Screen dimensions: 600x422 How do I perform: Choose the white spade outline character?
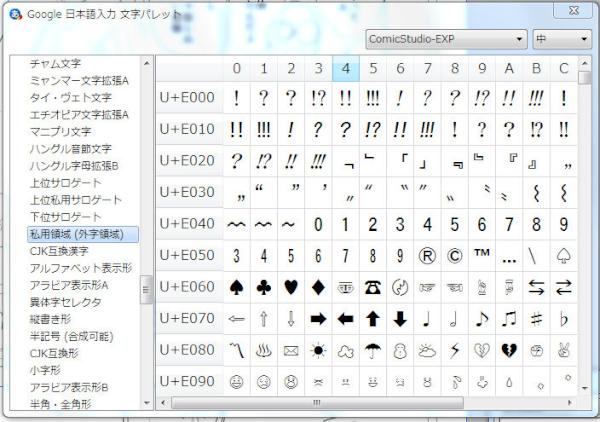564,256
